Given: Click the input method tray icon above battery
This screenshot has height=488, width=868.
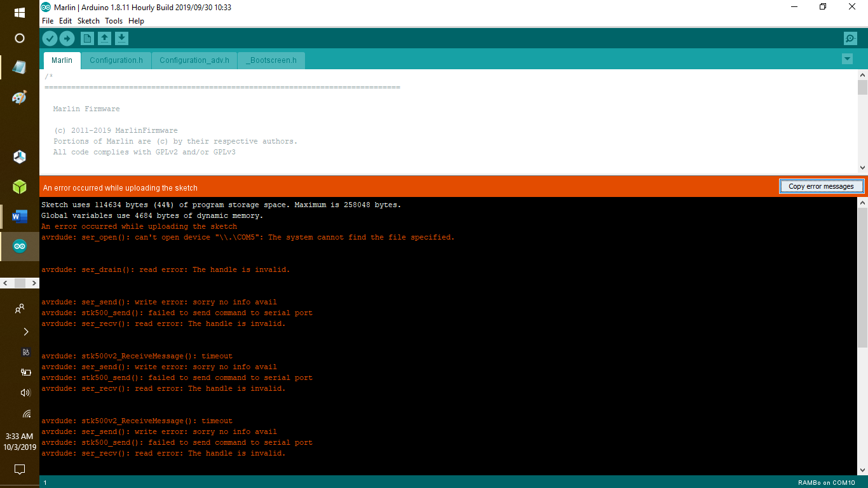Looking at the screenshot, I should [25, 352].
